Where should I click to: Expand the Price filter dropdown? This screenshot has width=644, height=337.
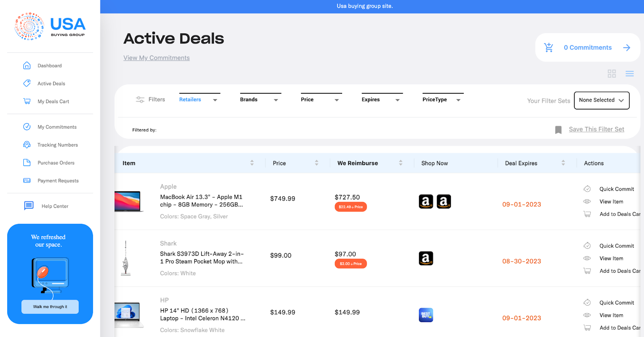(x=321, y=99)
